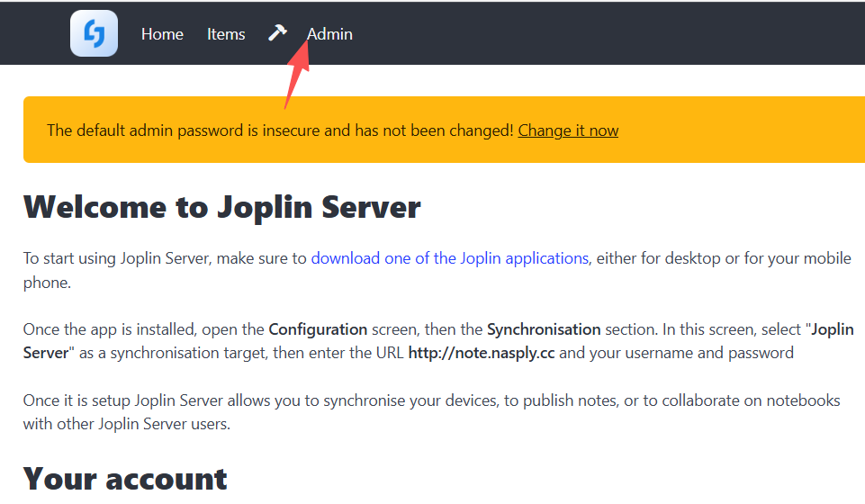
Task: Open "download one of the Joplin applications" link
Action: tap(450, 258)
